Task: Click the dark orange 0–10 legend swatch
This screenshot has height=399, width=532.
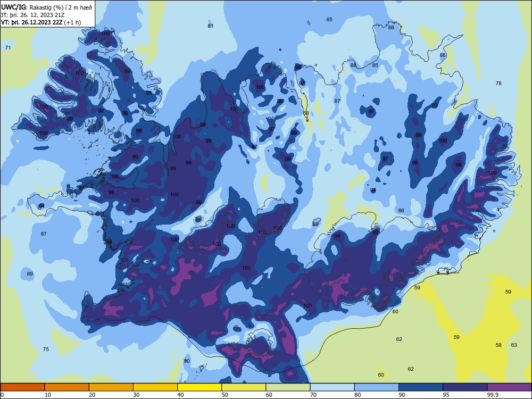Action: coord(22,387)
